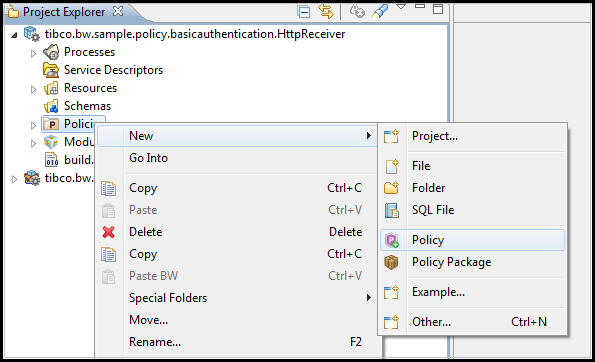This screenshot has height=362, width=595.
Task: Click the Policy icon in the New submenu
Action: click(x=392, y=240)
